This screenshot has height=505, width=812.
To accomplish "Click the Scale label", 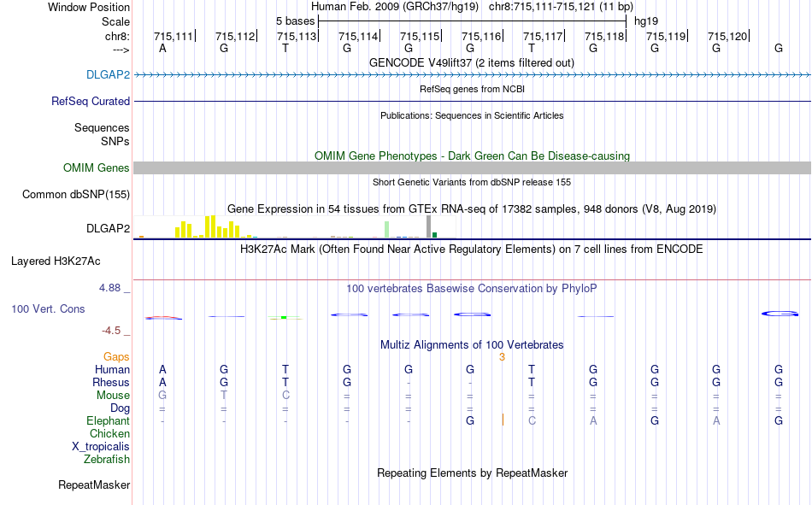I will click(x=115, y=21).
